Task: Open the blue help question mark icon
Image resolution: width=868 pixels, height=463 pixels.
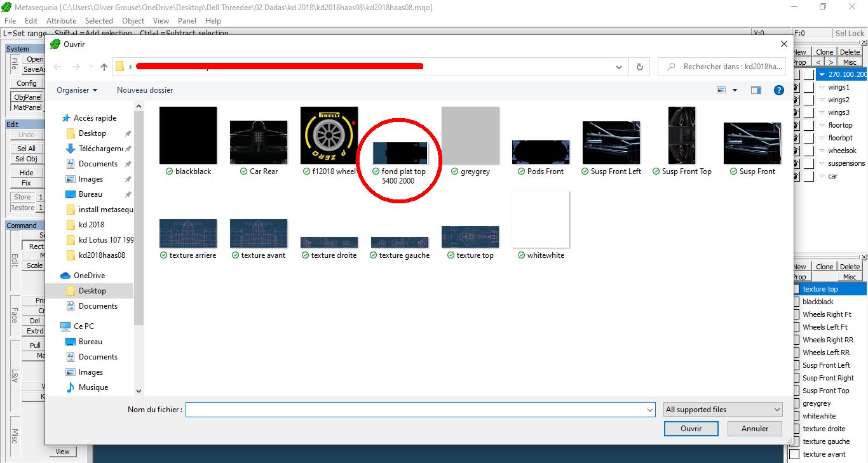Action: pyautogui.click(x=778, y=90)
